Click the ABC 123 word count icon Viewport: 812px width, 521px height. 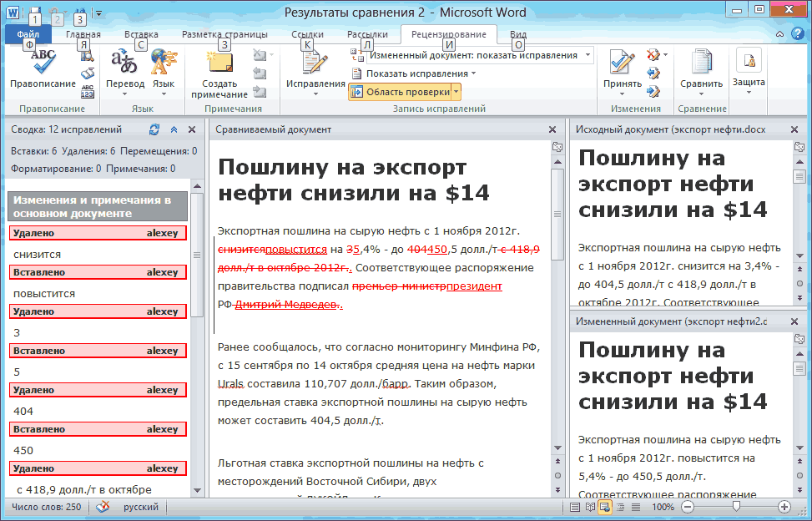pyautogui.click(x=88, y=91)
